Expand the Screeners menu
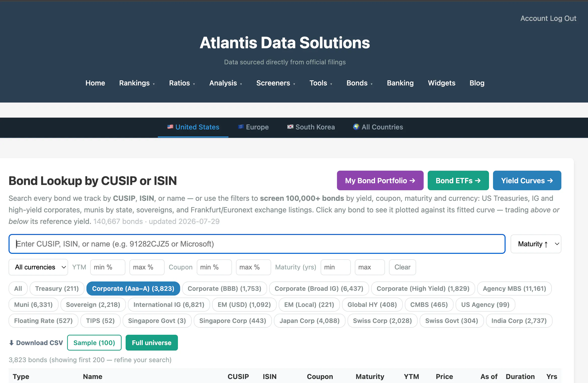This screenshot has width=588, height=383. coord(276,83)
